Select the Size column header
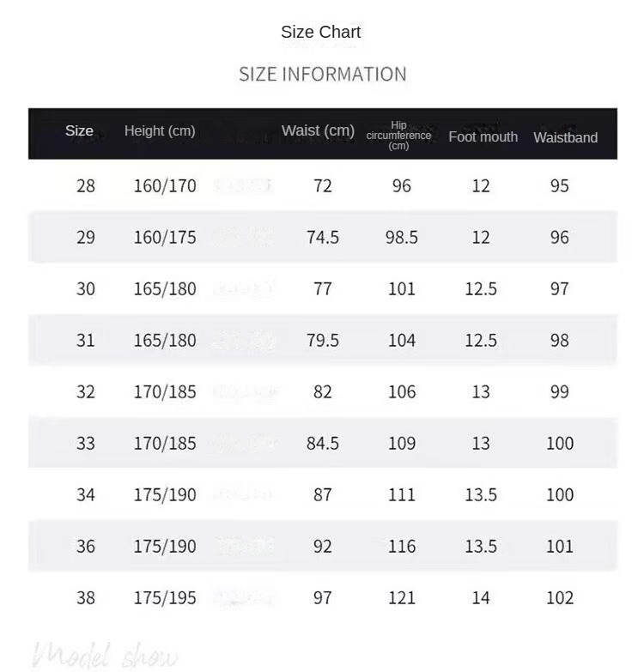644x672 pixels. click(x=79, y=131)
